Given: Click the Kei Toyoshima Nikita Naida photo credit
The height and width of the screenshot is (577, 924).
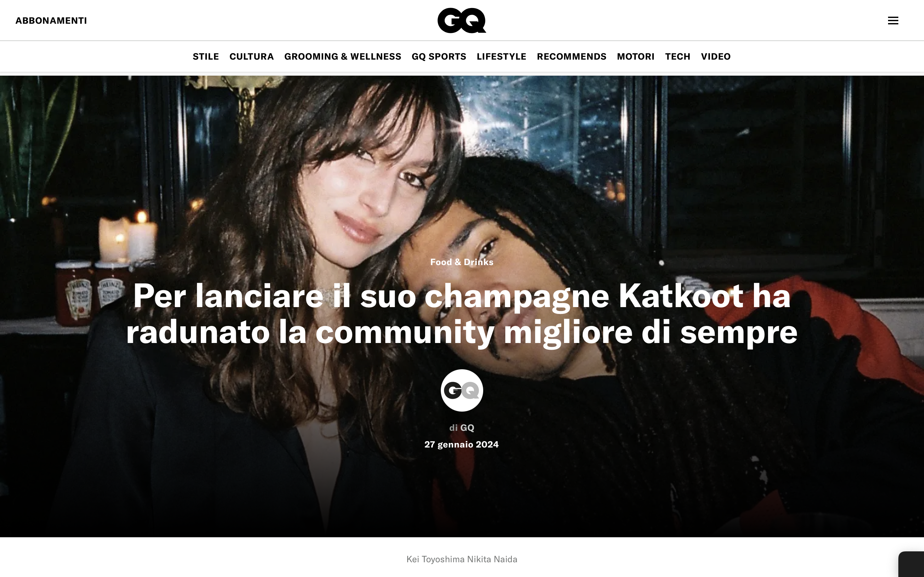Looking at the screenshot, I should coord(462,559).
